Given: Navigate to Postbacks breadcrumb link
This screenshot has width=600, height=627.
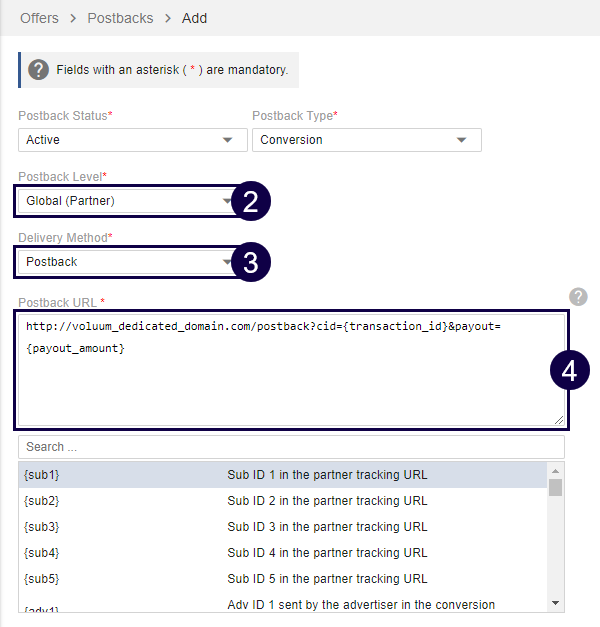Looking at the screenshot, I should coord(120,18).
